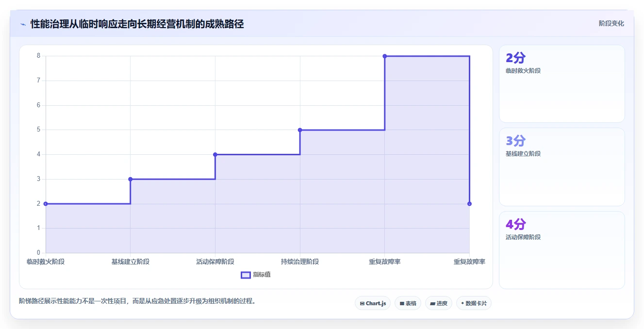Click the 2分 score in first card
Viewport: 644px width, 329px height.
(x=515, y=58)
